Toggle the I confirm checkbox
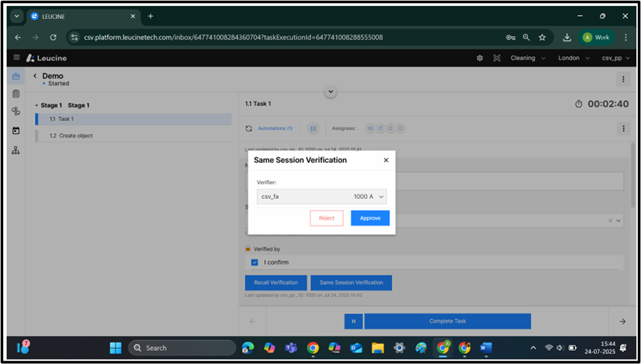The image size is (641, 364). 254,263
